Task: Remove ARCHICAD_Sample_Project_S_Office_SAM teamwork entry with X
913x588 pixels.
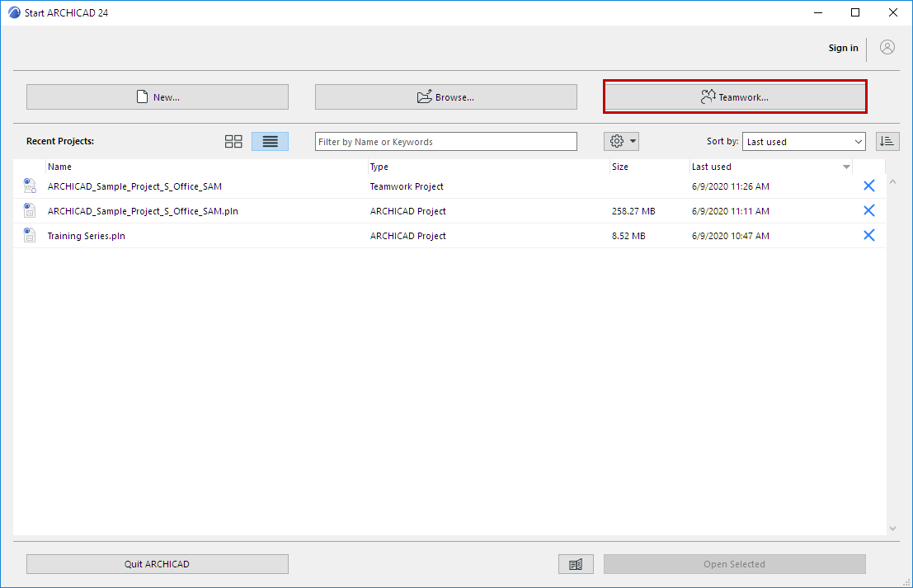Action: point(868,186)
